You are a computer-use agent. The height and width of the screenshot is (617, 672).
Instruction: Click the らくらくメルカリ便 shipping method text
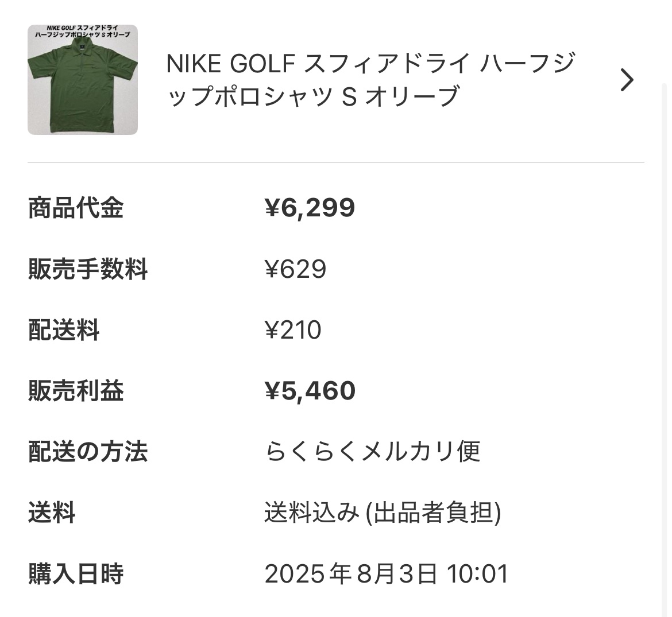click(372, 452)
